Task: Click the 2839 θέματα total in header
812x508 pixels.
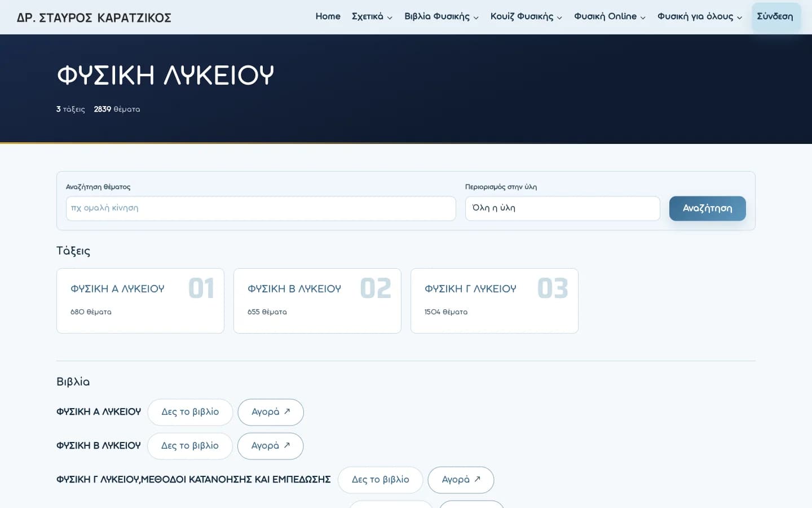Action: [117, 110]
